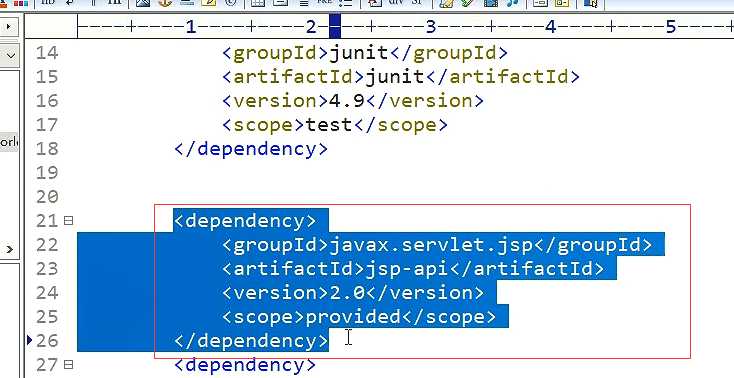Screen dimensions: 734x378
Task: Click the right chevron in the left side panel
Action: point(9,250)
